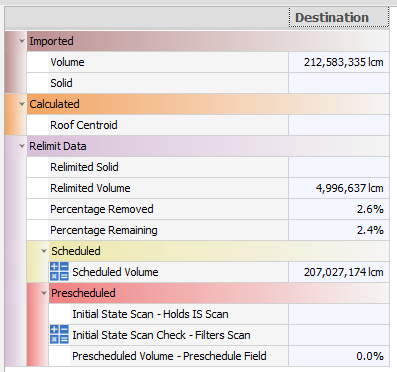Screen dimensions: 397x372
Task: Collapse the Relimit Data group
Action: tap(22, 146)
